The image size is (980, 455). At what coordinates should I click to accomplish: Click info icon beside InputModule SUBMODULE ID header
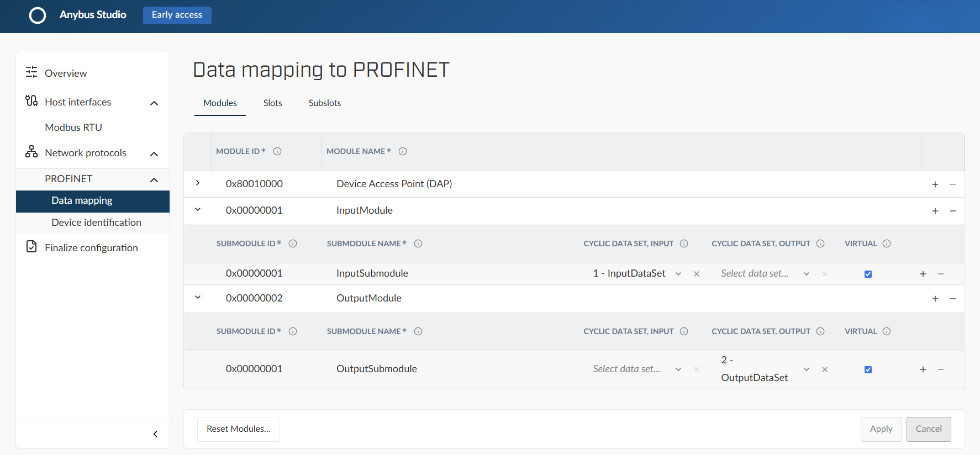click(x=293, y=244)
